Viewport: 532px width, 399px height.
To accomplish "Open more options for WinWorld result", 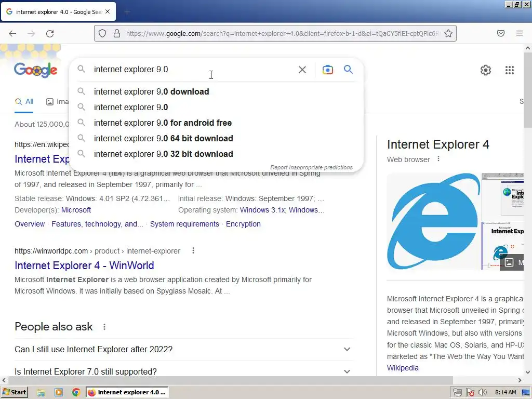I will 193,251.
